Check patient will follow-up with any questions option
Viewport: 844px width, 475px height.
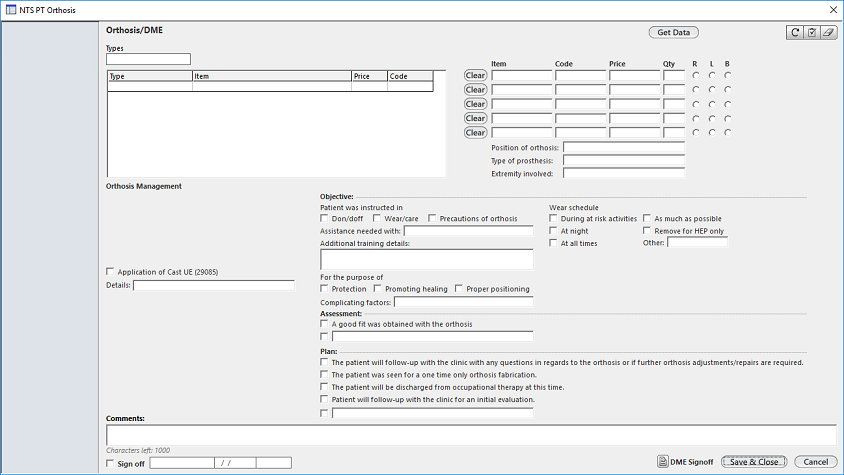tap(324, 362)
